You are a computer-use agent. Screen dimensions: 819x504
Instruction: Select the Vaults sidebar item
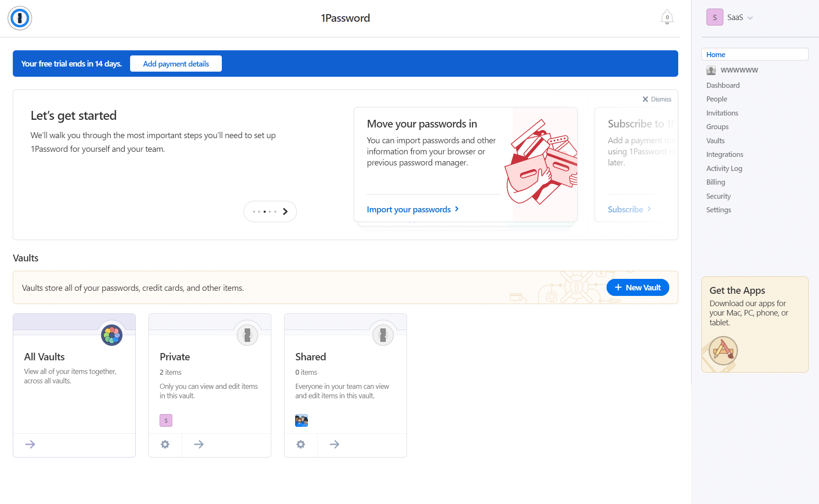(715, 140)
